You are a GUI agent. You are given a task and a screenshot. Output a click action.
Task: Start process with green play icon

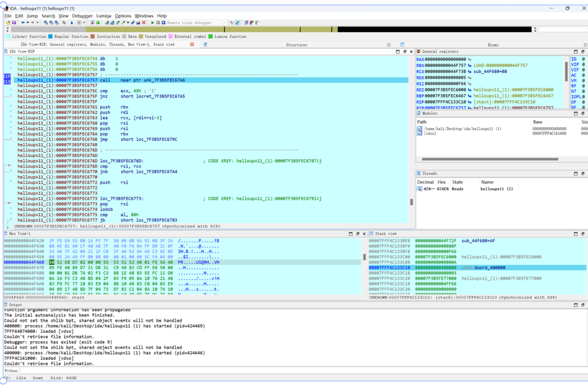153,22
